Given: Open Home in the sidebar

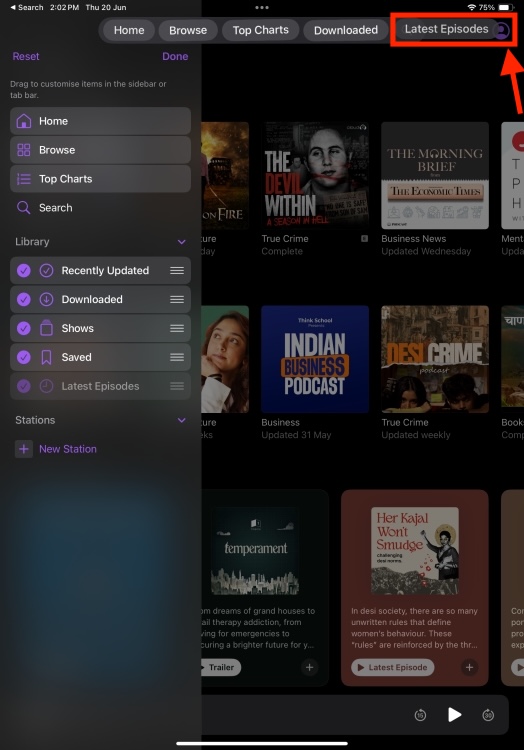Looking at the screenshot, I should pyautogui.click(x=100, y=121).
